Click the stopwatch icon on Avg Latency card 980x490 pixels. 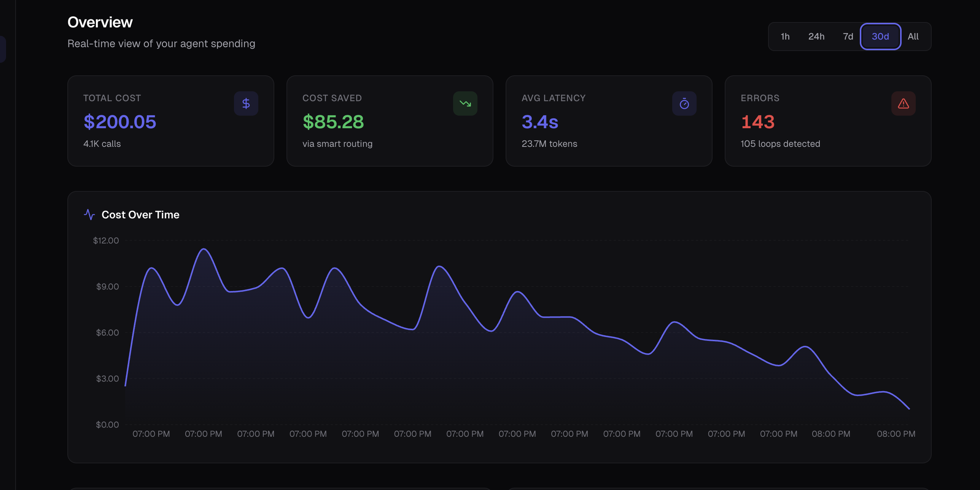(684, 103)
